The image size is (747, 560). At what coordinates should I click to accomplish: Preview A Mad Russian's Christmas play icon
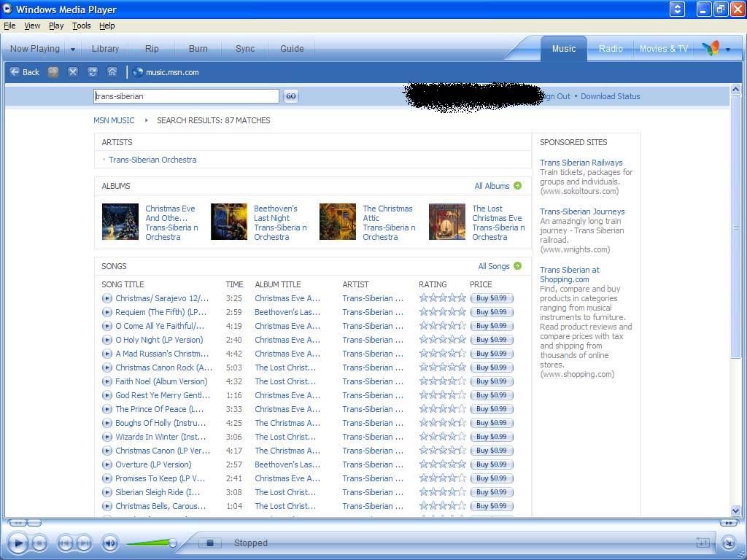click(107, 354)
